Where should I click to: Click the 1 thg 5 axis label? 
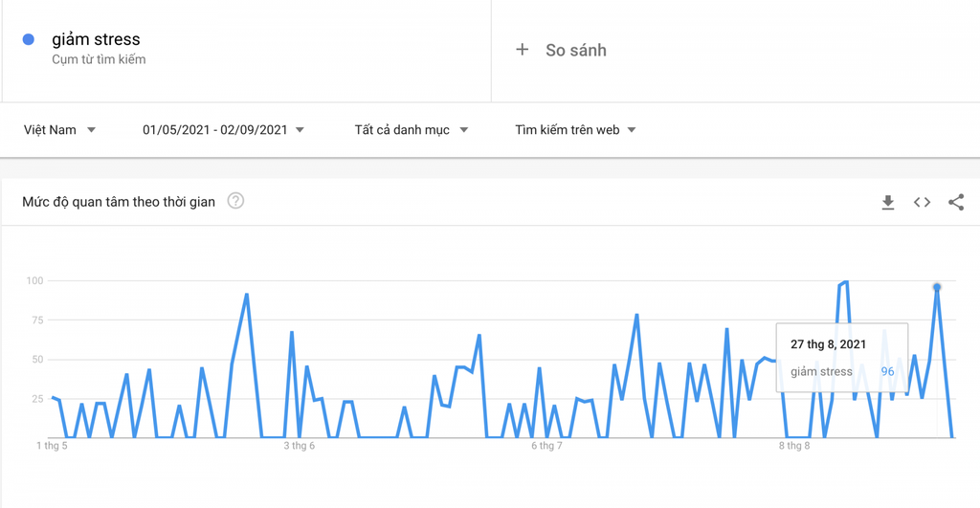tap(52, 446)
